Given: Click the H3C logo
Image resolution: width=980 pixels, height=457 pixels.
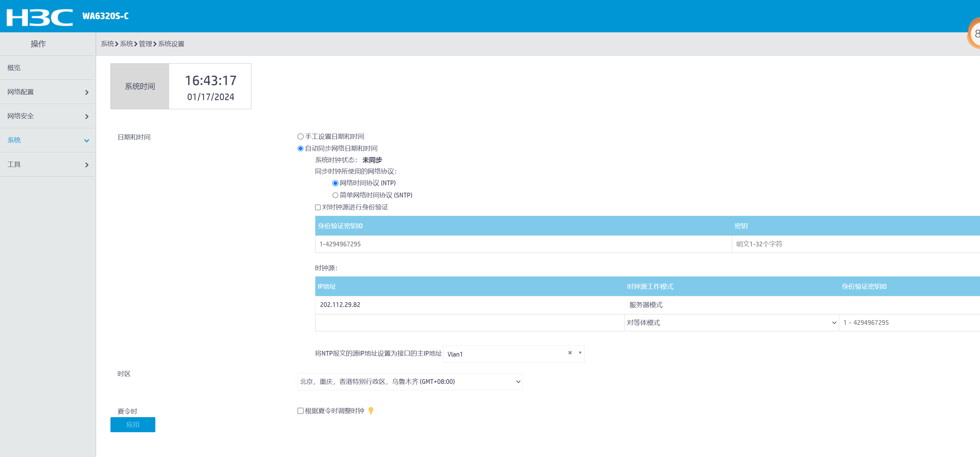Looking at the screenshot, I should pos(40,17).
